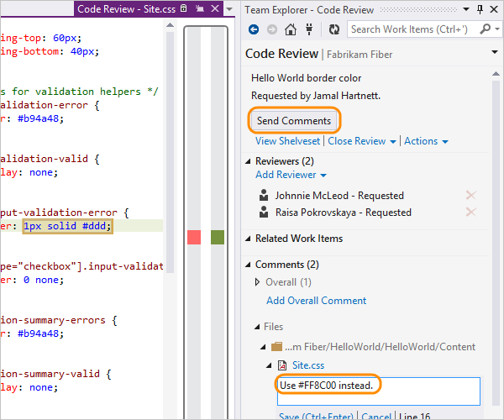Open the document tab list dropdown
504x420 pixels.
(229, 9)
